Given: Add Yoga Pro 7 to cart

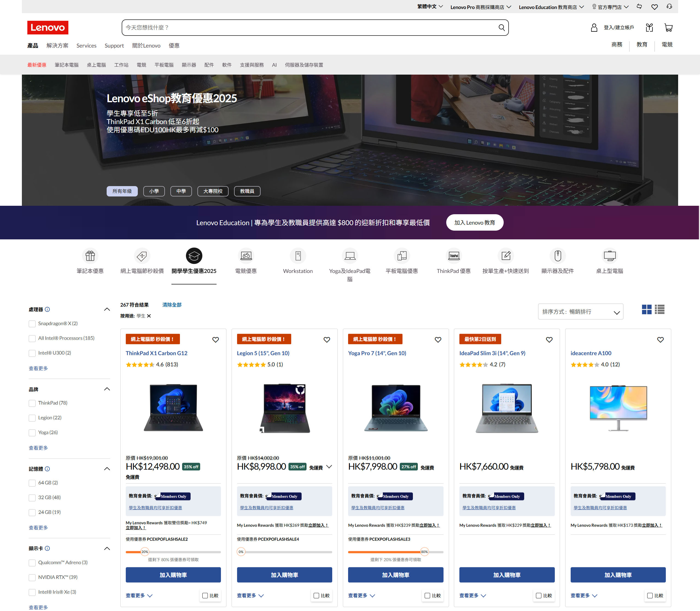Looking at the screenshot, I should 395,575.
